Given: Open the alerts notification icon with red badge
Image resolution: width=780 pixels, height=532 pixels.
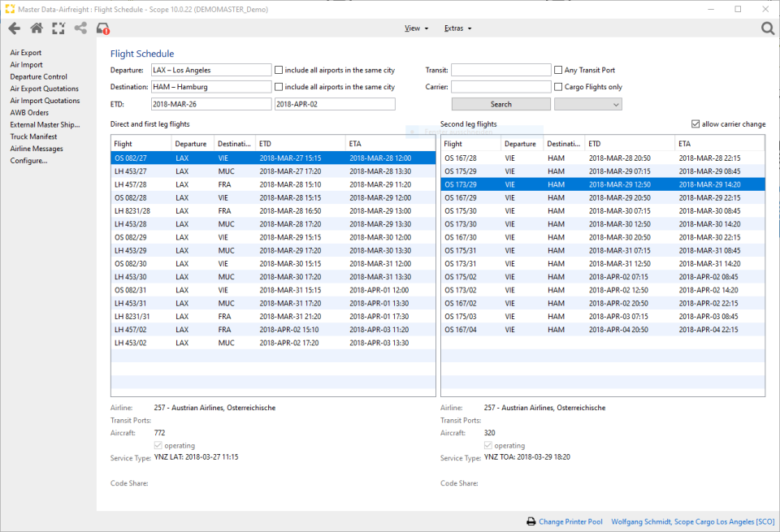Looking at the screenshot, I should click(102, 28).
